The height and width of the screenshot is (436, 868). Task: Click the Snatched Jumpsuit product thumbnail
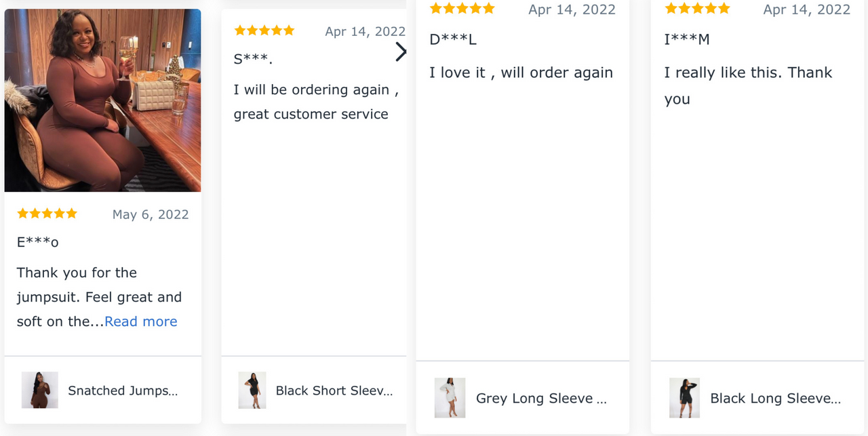[x=40, y=390]
